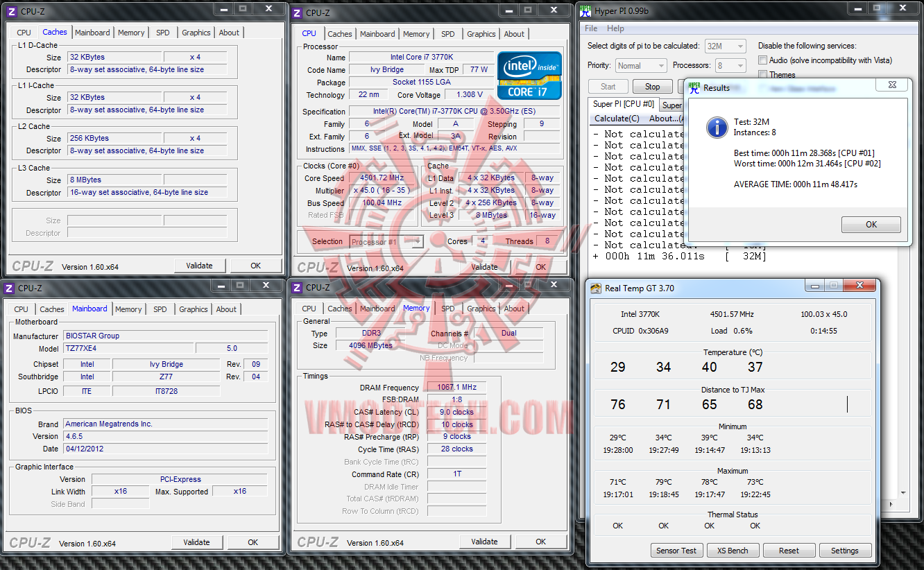The width and height of the screenshot is (924, 570).
Task: Open Caches tab in the processor-details CPU-Z window
Action: point(340,34)
